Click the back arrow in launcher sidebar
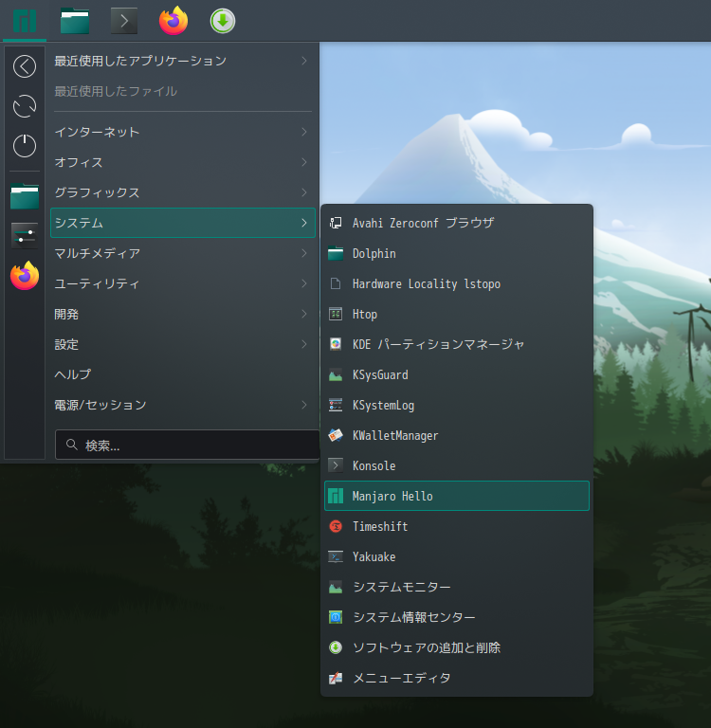The width and height of the screenshot is (711, 728). [25, 66]
